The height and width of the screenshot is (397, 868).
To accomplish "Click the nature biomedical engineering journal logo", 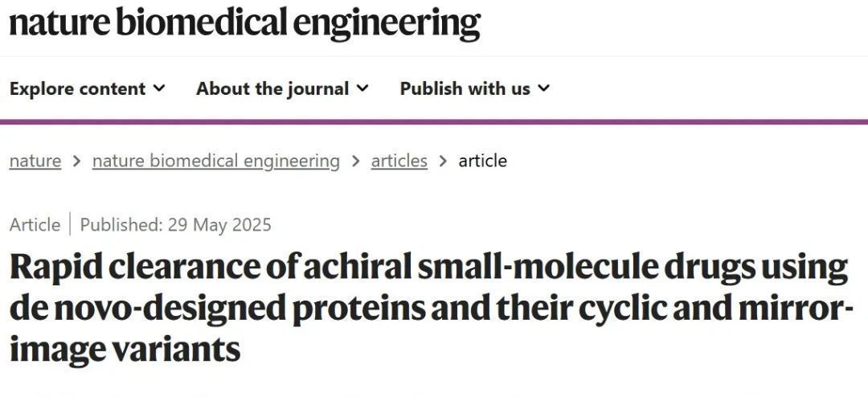I will 244,23.
